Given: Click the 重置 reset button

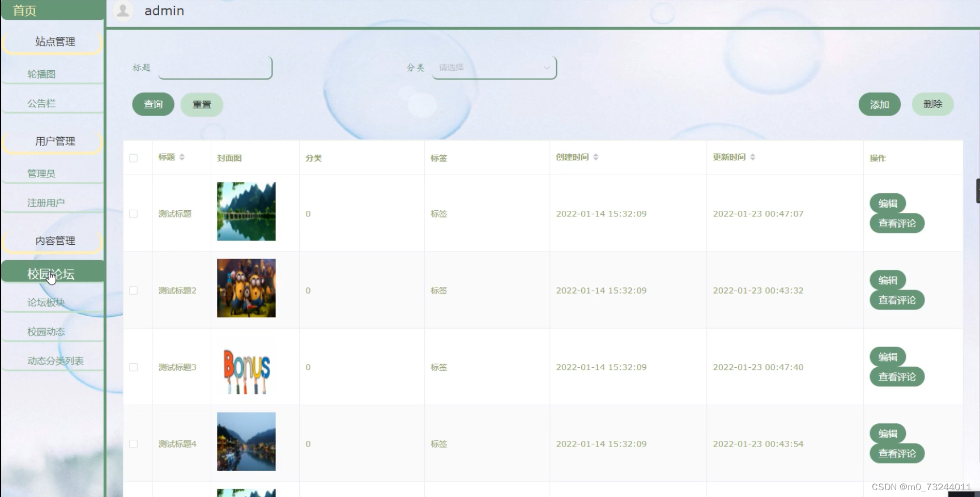Looking at the screenshot, I should click(202, 104).
